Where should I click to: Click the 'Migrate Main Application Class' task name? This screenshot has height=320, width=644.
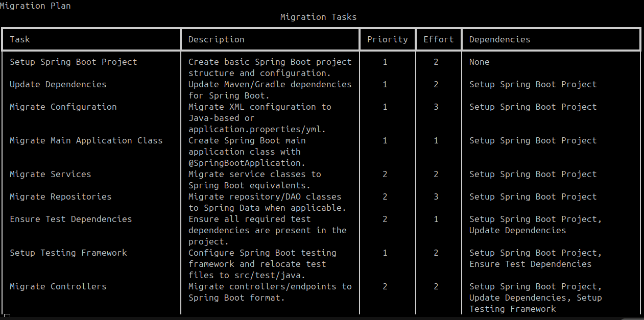tap(86, 140)
